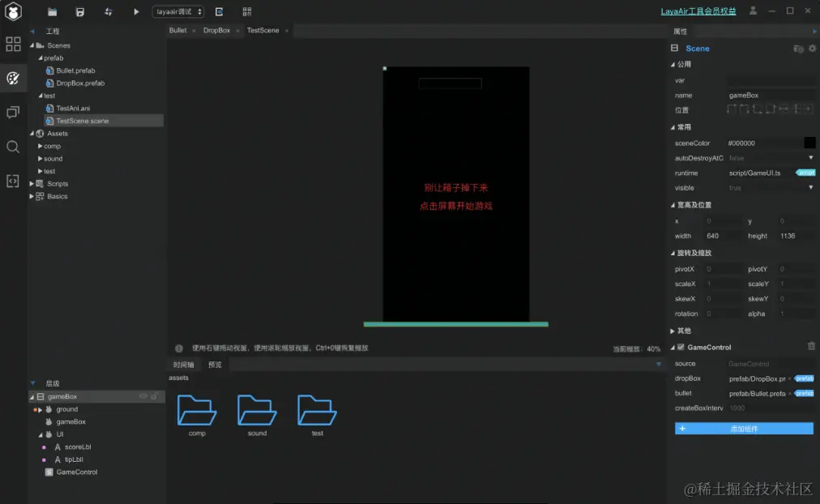The height and width of the screenshot is (504, 820).
Task: Collapse the UI node in hierarchy
Action: [41, 434]
